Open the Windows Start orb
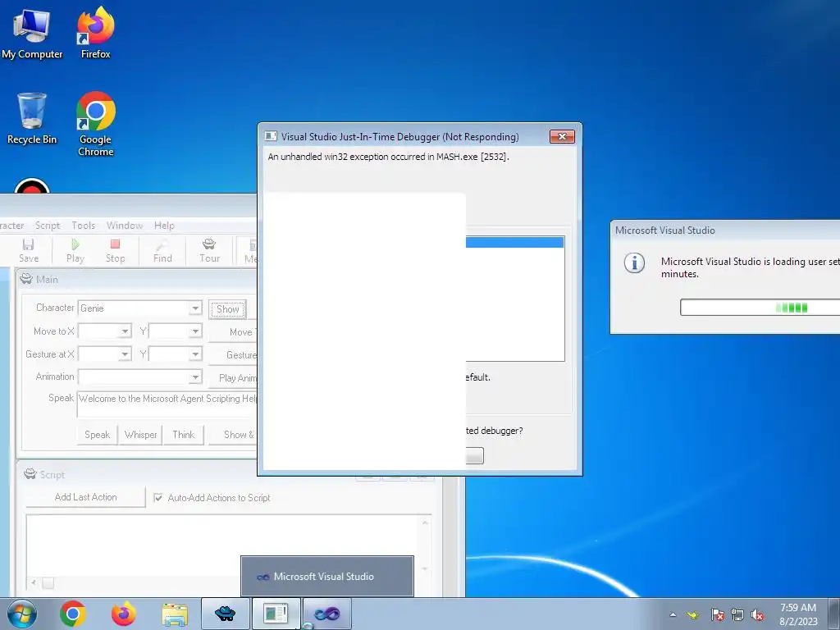 (x=22, y=614)
